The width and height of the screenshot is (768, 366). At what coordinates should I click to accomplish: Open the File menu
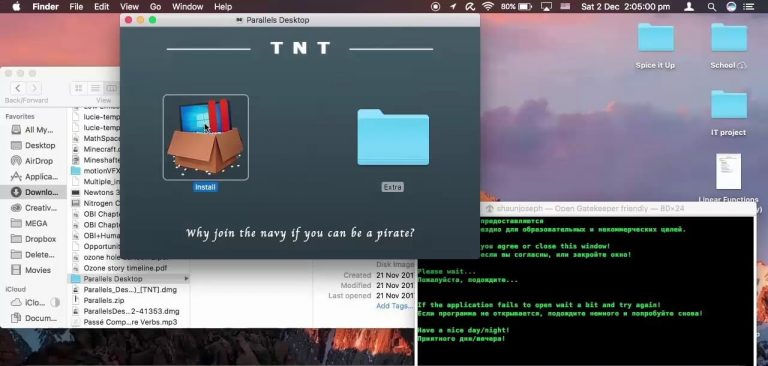tap(76, 7)
